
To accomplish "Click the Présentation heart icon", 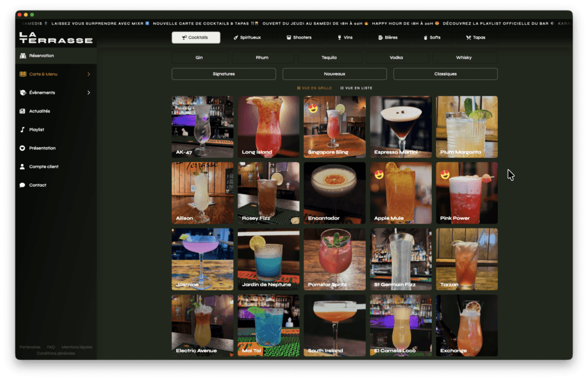I will pos(21,148).
